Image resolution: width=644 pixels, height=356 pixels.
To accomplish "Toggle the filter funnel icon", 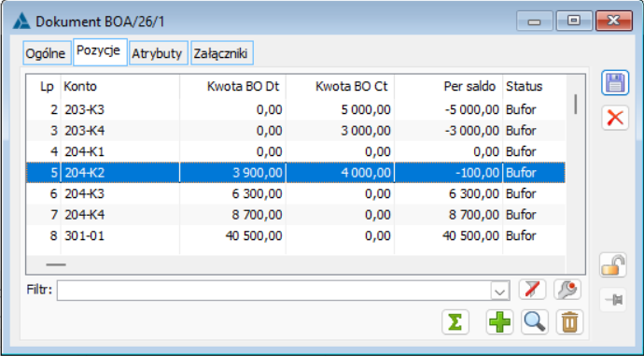I will click(532, 290).
